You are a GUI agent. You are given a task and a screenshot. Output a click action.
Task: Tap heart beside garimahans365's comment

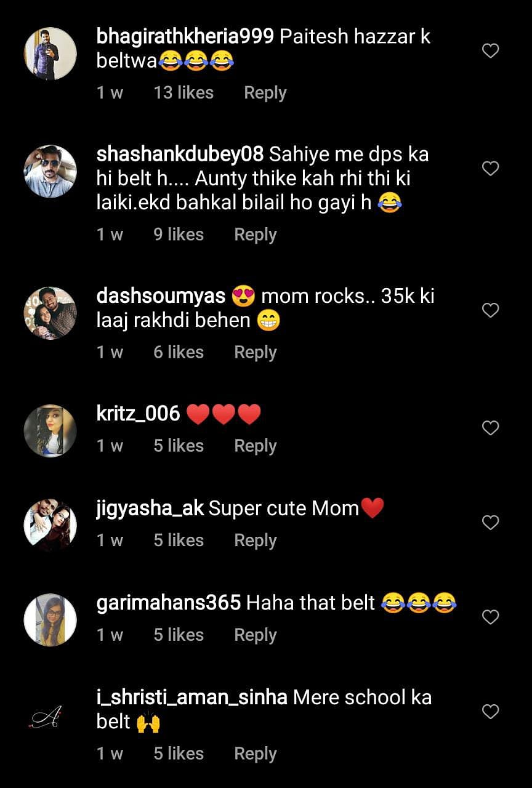point(490,617)
